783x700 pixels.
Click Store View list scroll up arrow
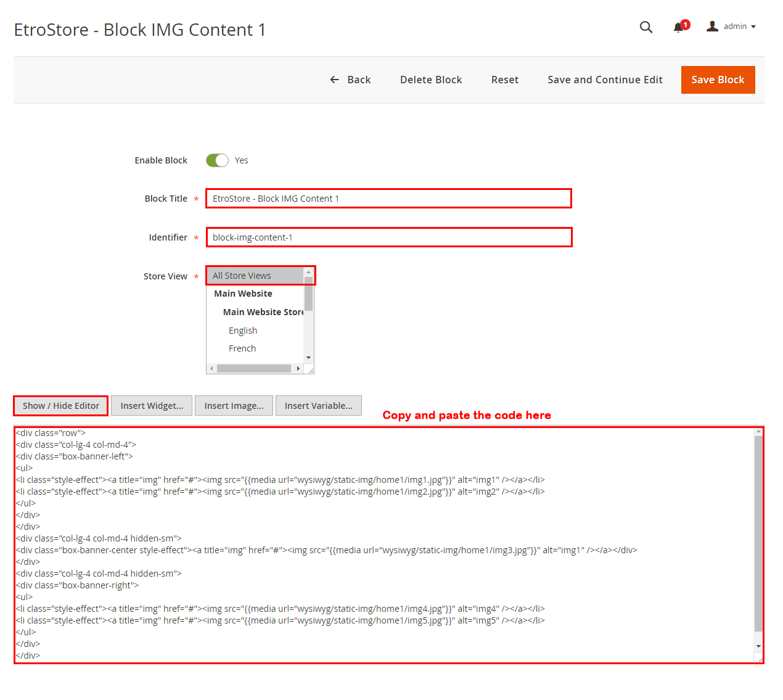tap(309, 272)
